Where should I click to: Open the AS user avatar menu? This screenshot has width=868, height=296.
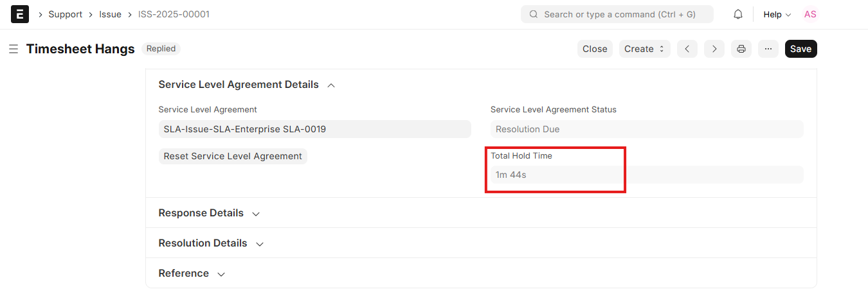pos(810,14)
